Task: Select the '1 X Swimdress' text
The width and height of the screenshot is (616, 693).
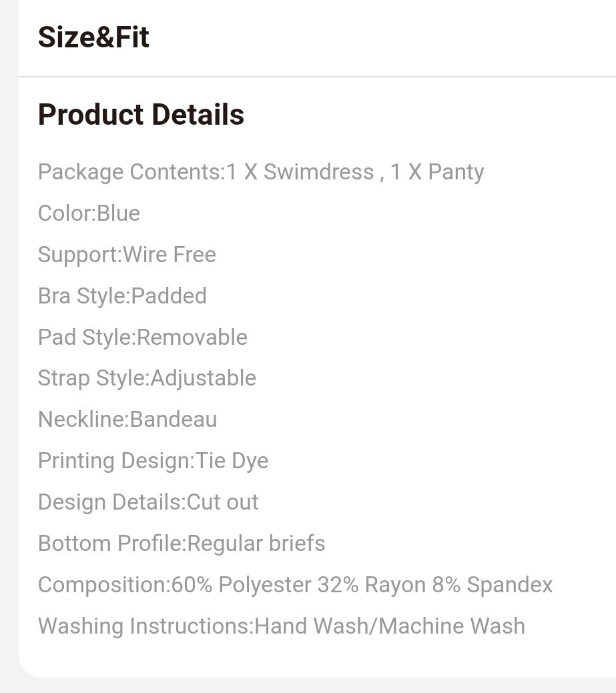Action: click(300, 172)
